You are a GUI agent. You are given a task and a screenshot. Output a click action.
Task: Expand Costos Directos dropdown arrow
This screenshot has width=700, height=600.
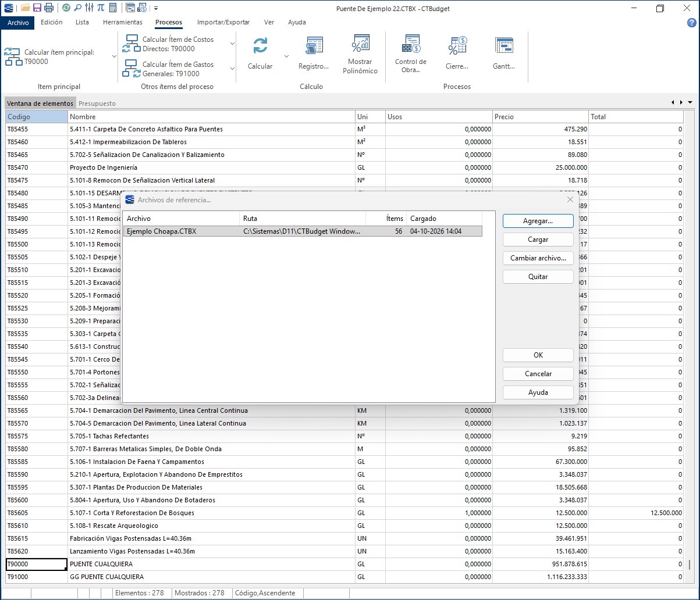232,44
